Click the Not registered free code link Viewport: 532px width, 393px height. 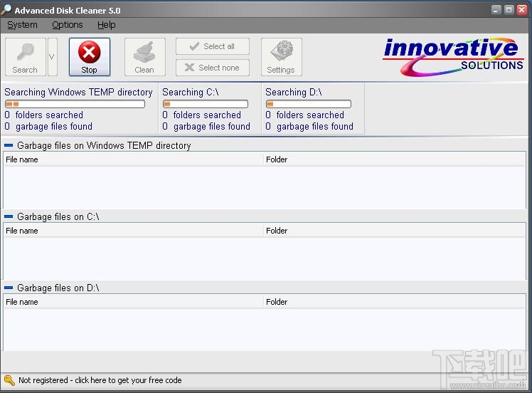tap(100, 380)
